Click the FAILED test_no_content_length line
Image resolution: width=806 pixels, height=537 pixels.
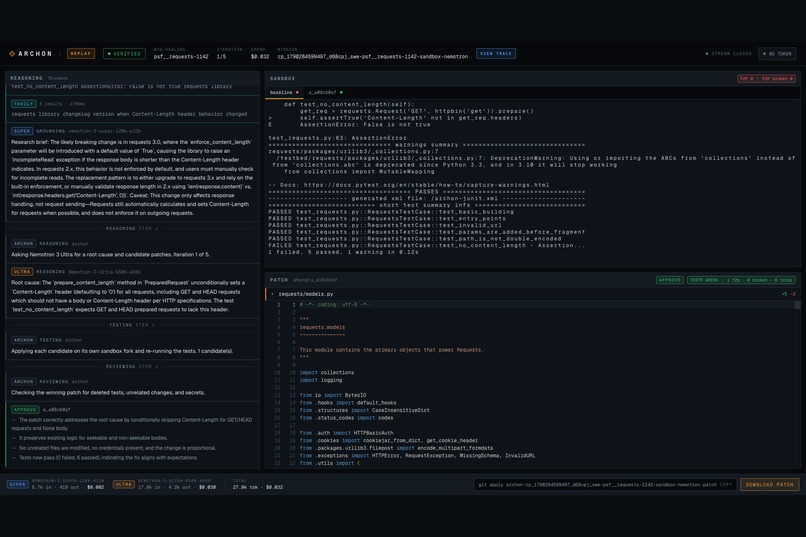[x=427, y=245]
